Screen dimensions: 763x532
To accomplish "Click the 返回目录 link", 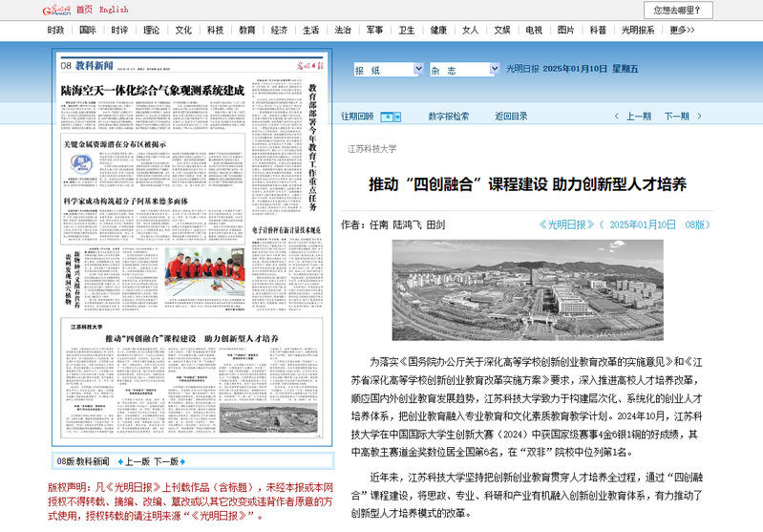I will pyautogui.click(x=511, y=117).
